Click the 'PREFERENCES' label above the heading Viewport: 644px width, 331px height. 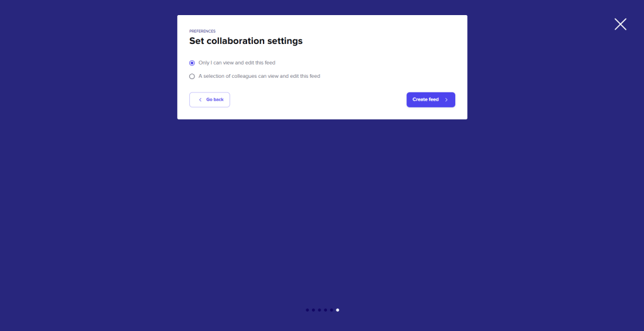pyautogui.click(x=203, y=31)
